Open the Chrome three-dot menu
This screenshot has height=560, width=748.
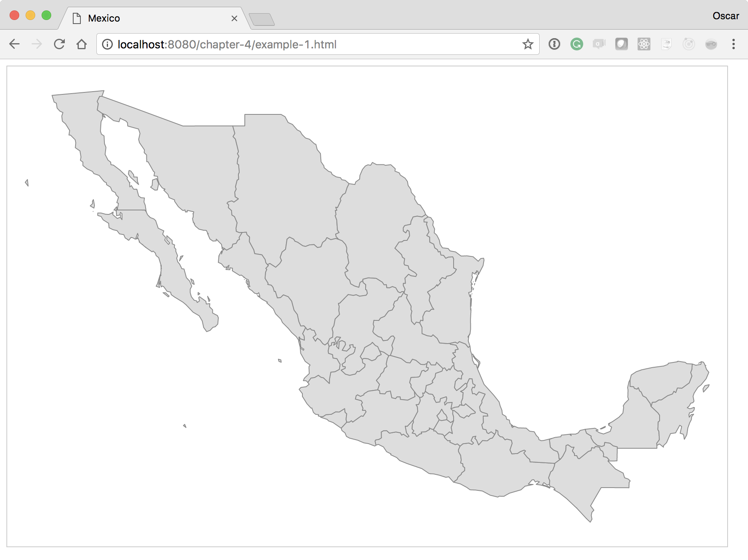click(x=734, y=44)
